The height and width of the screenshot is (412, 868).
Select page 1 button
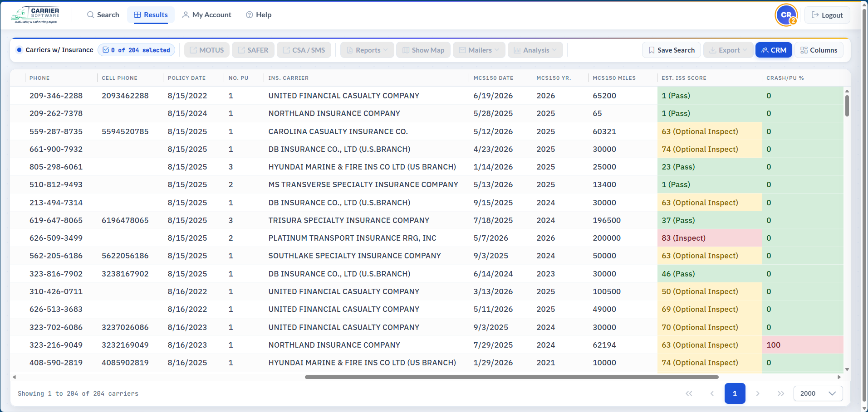pyautogui.click(x=735, y=393)
